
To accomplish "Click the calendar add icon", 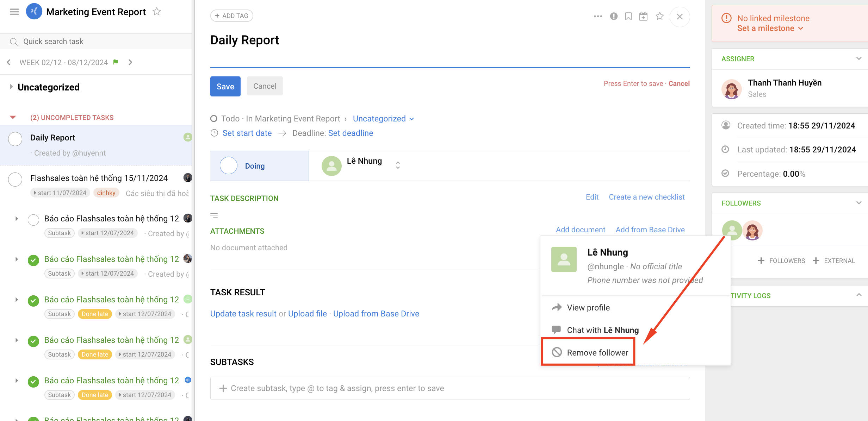I will point(643,16).
